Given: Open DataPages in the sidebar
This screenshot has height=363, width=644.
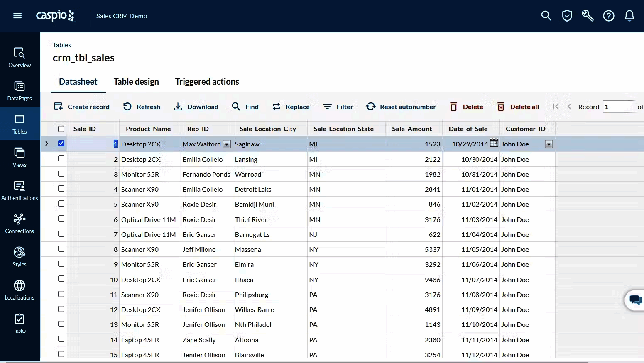Looking at the screenshot, I should 20,91.
